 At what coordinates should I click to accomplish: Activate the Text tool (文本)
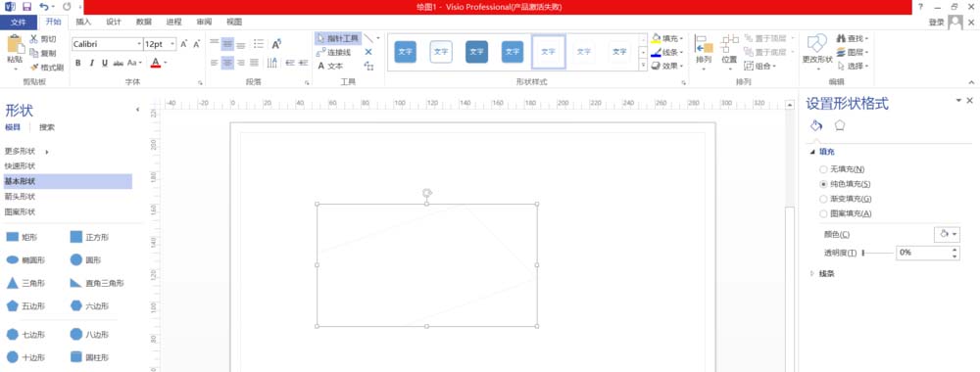(330, 66)
